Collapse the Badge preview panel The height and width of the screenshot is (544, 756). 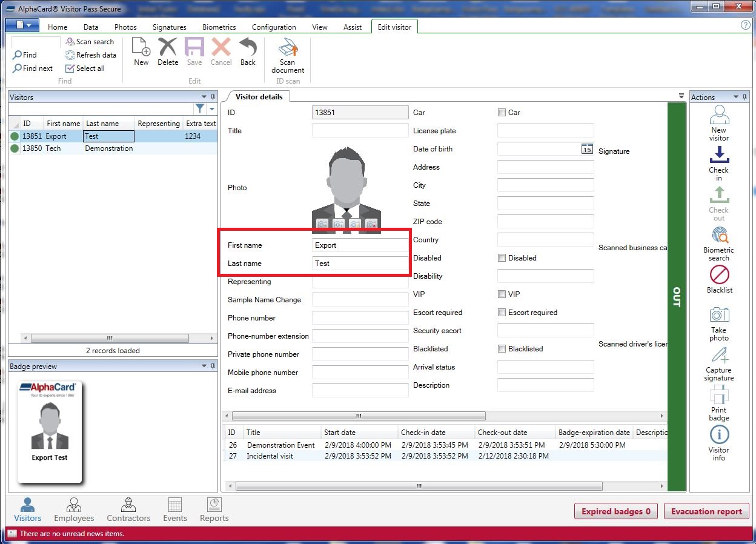(204, 365)
